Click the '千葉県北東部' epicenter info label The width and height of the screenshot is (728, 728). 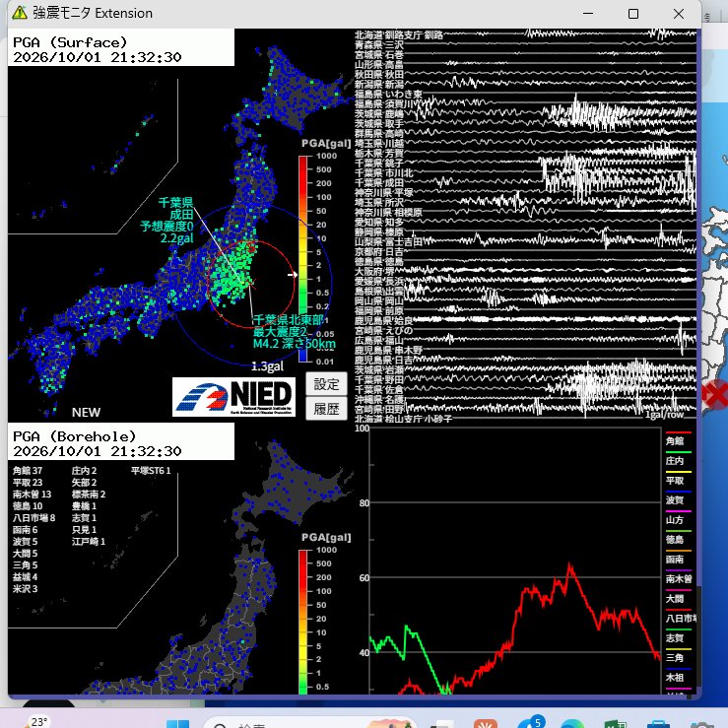(x=289, y=319)
